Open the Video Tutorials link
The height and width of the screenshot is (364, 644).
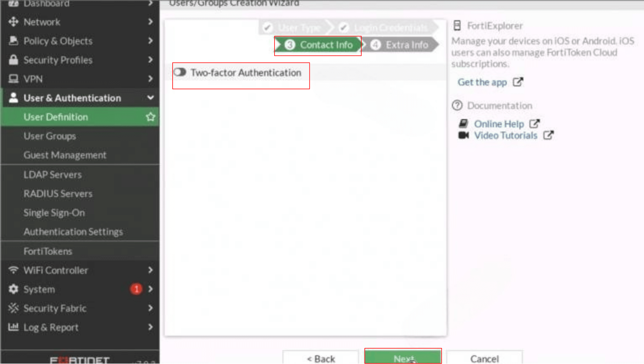pyautogui.click(x=505, y=135)
